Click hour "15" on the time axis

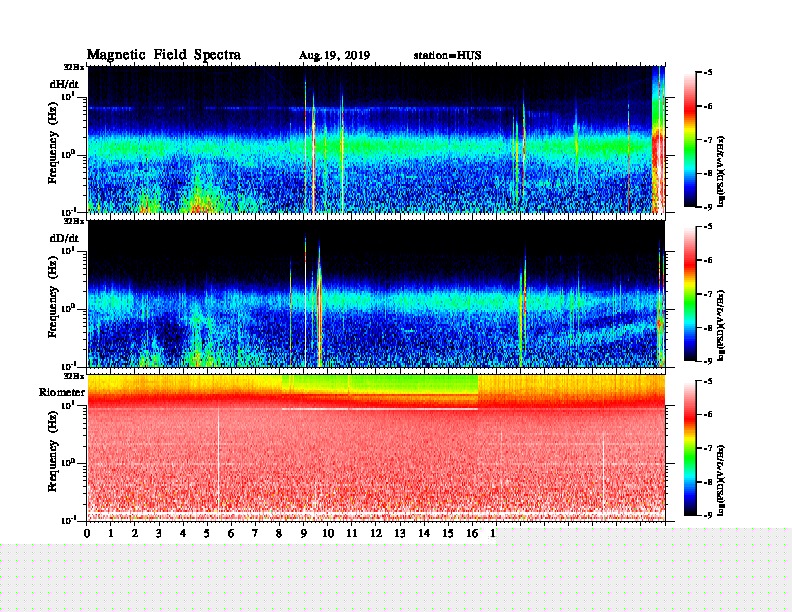[448, 533]
